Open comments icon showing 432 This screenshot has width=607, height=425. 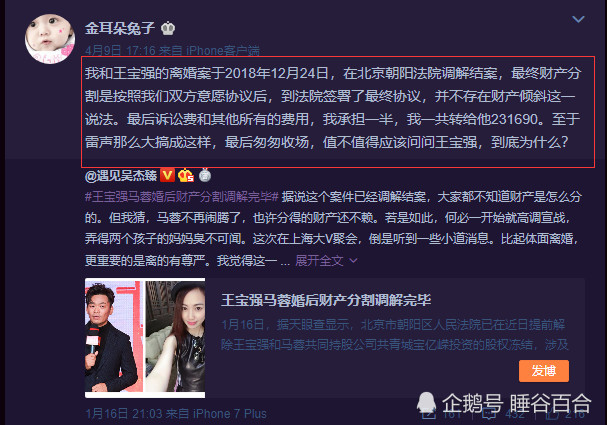click(x=489, y=414)
